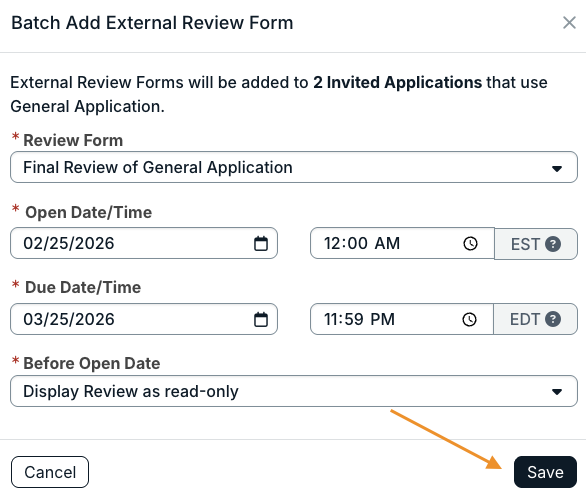This screenshot has height=499, width=586.
Task: Open calendar picker for Open Date
Action: (x=261, y=243)
